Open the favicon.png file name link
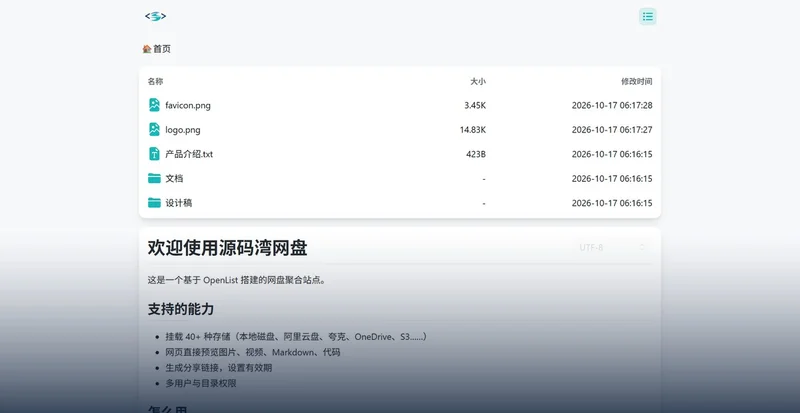This screenshot has height=413, width=800. (x=188, y=106)
